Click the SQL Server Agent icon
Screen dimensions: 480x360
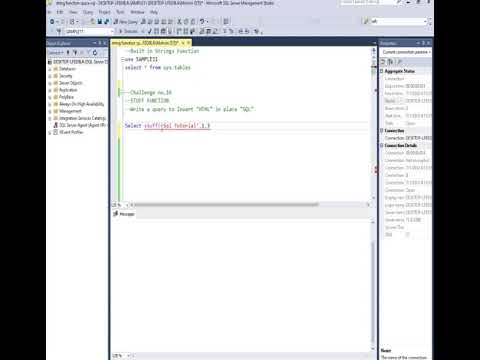tap(56, 125)
